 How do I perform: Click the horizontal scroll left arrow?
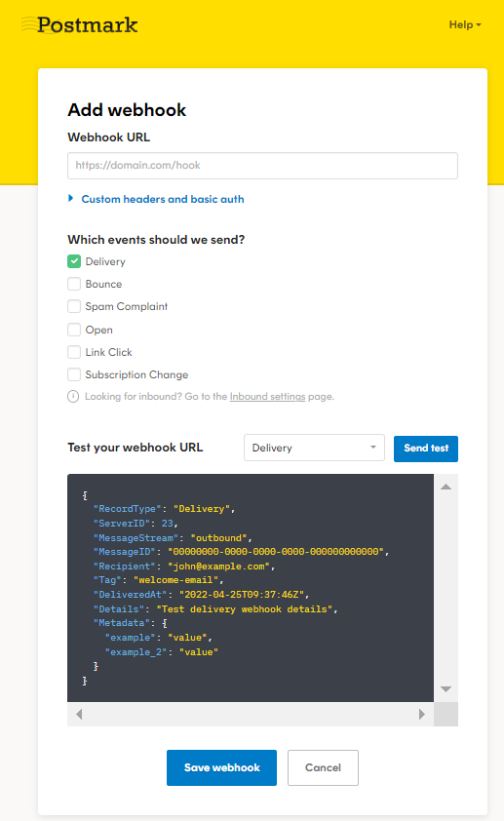(79, 714)
